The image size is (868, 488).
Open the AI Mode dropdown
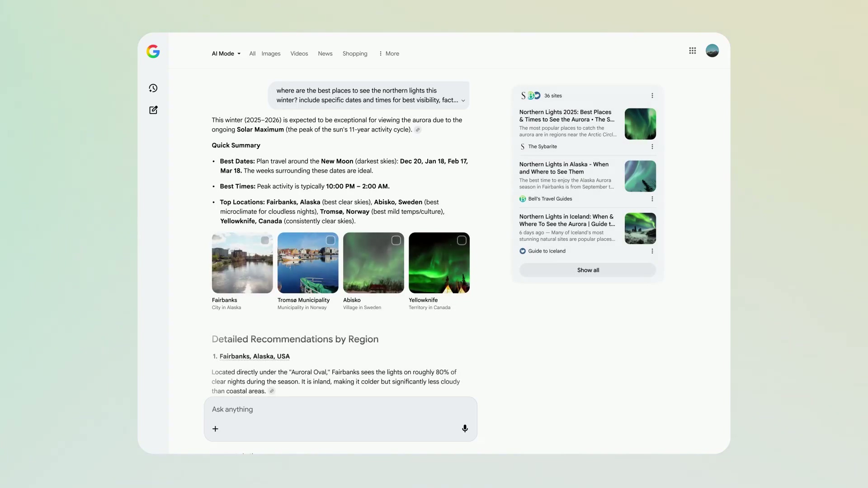click(226, 53)
